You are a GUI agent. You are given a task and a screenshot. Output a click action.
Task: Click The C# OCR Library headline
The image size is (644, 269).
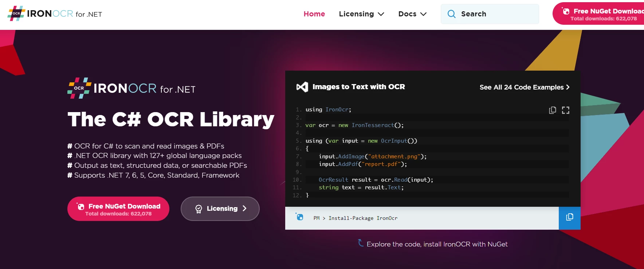tap(171, 119)
